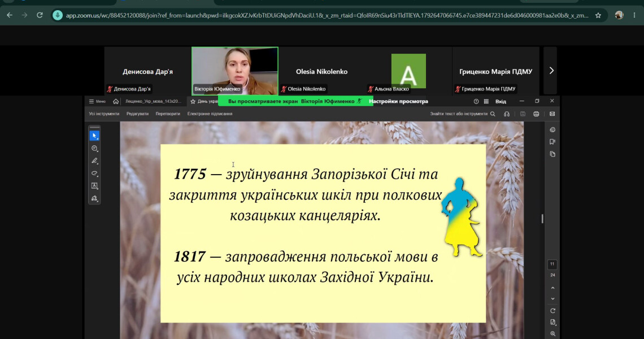Open the Редагувати tab

[137, 114]
